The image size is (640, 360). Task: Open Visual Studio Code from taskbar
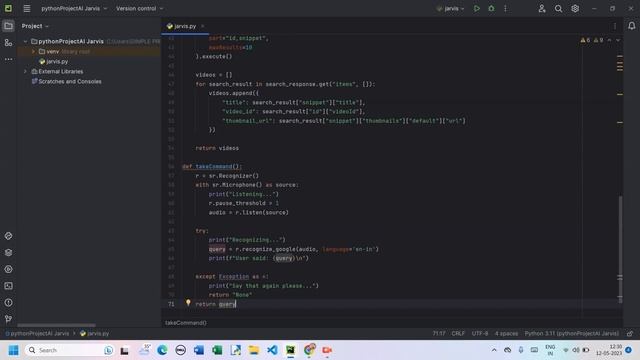(272, 350)
